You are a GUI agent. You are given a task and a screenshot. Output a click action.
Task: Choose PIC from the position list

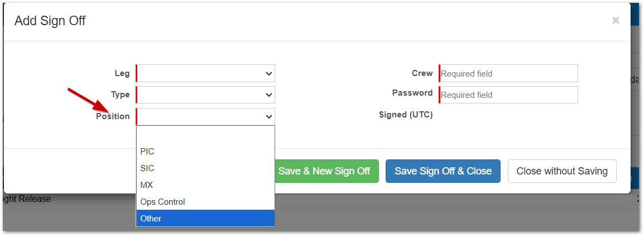click(205, 152)
